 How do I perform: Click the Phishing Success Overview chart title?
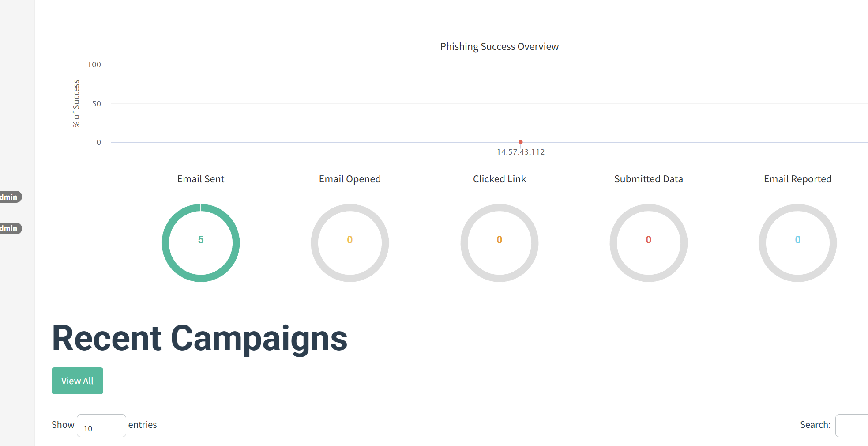(x=499, y=46)
